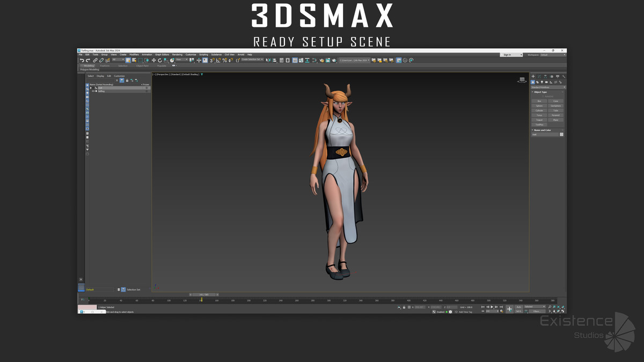The width and height of the screenshot is (644, 362).
Task: Click the yellow current-frame marker on timeline
Action: pyautogui.click(x=201, y=300)
